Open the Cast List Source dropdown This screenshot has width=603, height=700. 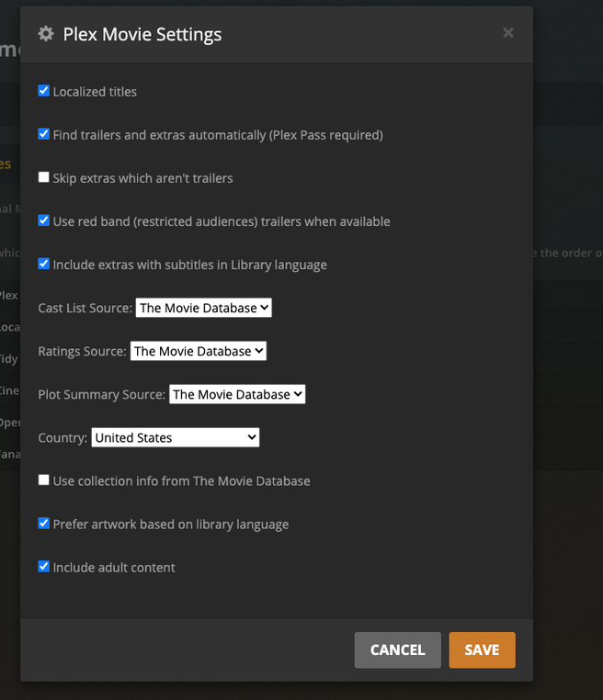tap(204, 308)
